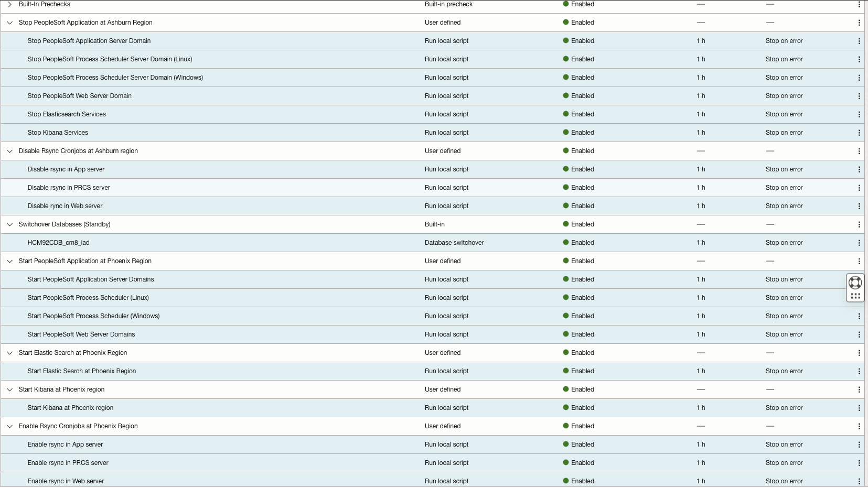Open actions menu for Stop Process Scheduler Server Domain (Linux)
868x488 pixels.
tap(859, 59)
